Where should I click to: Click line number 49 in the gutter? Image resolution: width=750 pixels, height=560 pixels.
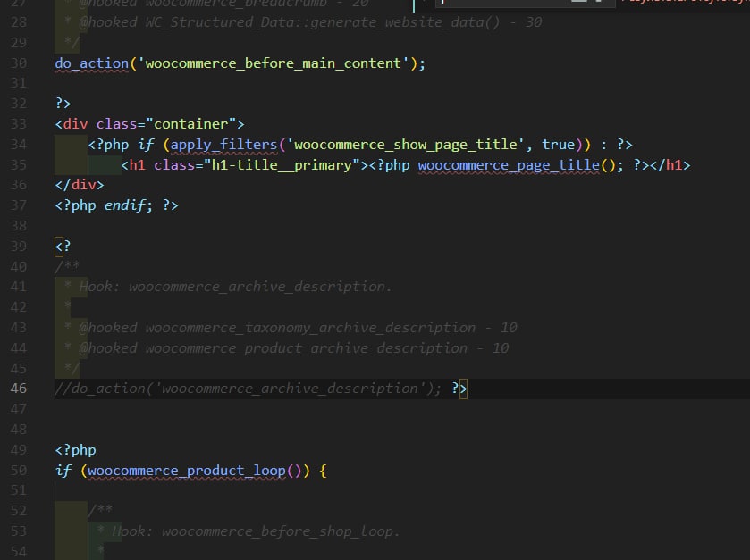click(19, 450)
